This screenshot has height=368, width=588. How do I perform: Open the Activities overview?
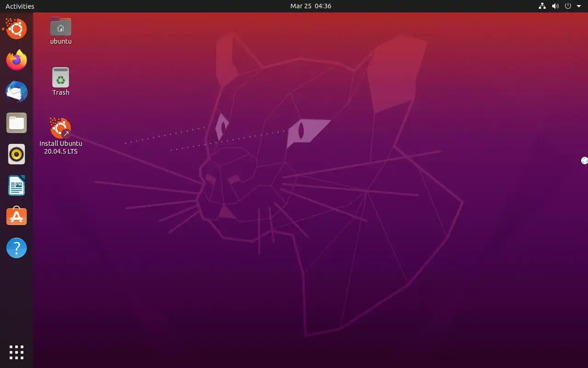pos(20,6)
